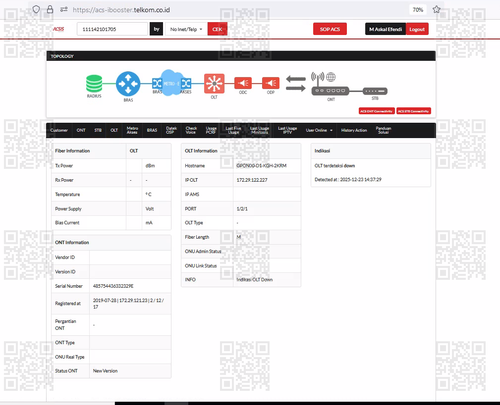Click the ACS logo link
The image size is (500, 405).
coord(58,29)
